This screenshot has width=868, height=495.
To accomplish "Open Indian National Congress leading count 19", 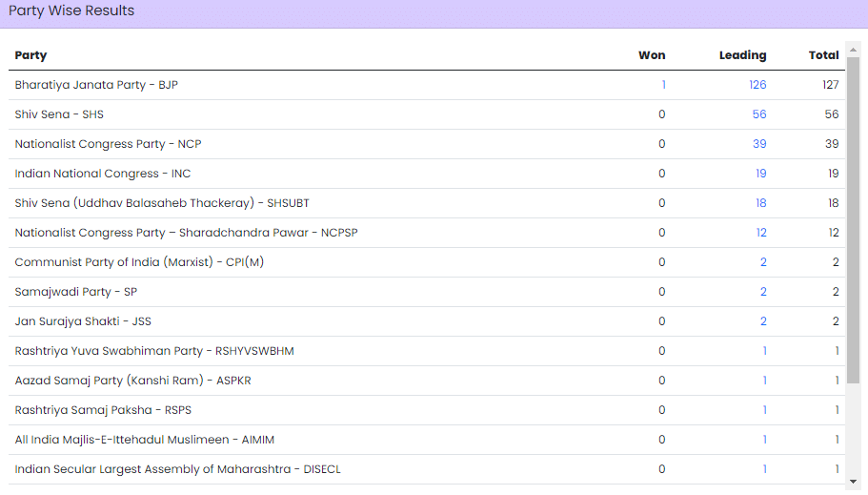I will pos(760,174).
